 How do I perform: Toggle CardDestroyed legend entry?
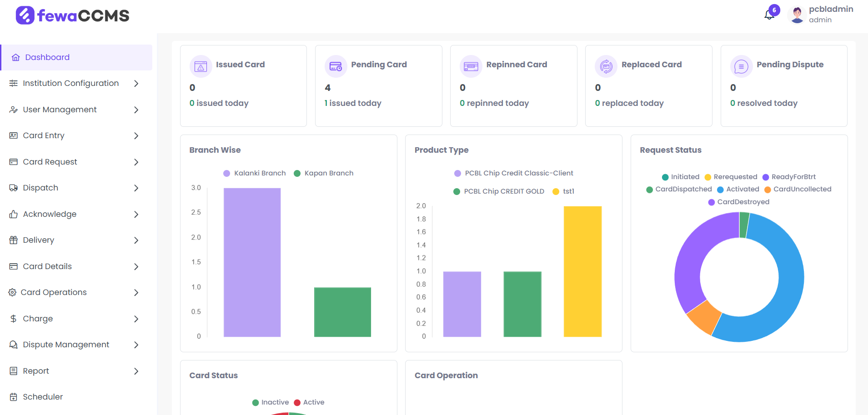click(x=739, y=202)
